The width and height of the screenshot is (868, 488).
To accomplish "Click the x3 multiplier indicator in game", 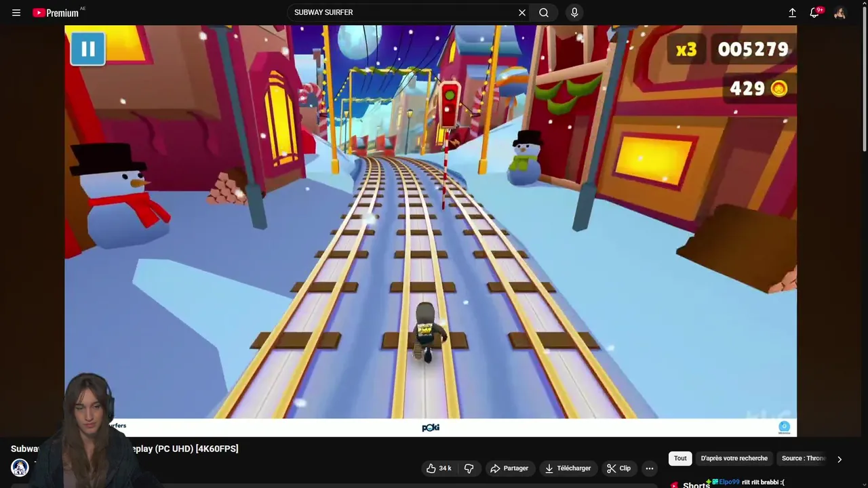I will click(x=686, y=49).
